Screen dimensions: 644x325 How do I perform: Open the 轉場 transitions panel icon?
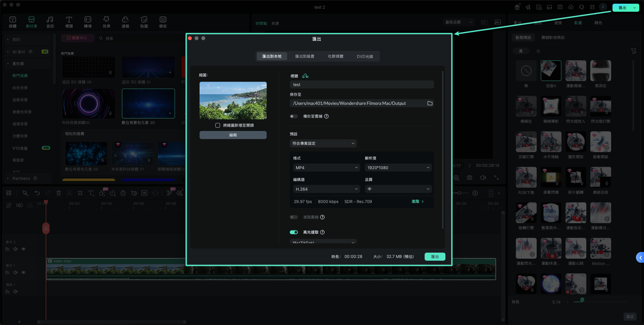coord(88,22)
